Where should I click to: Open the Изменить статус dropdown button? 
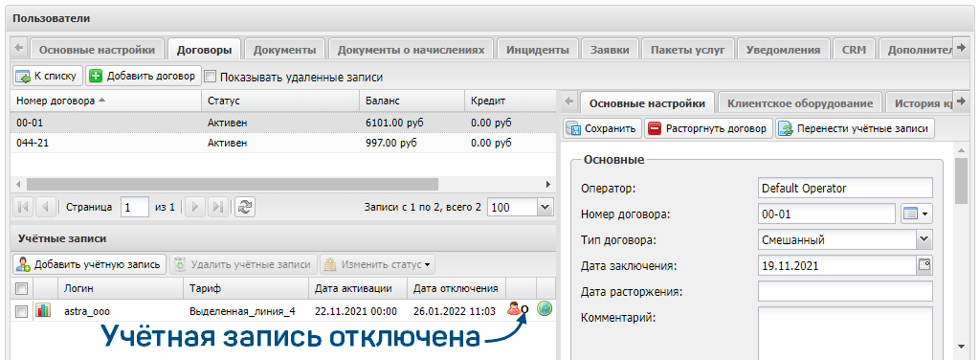tap(377, 264)
